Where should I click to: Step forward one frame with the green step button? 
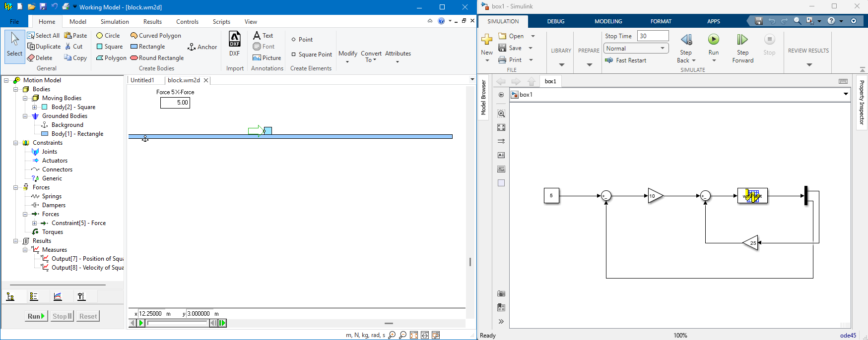[x=222, y=323]
